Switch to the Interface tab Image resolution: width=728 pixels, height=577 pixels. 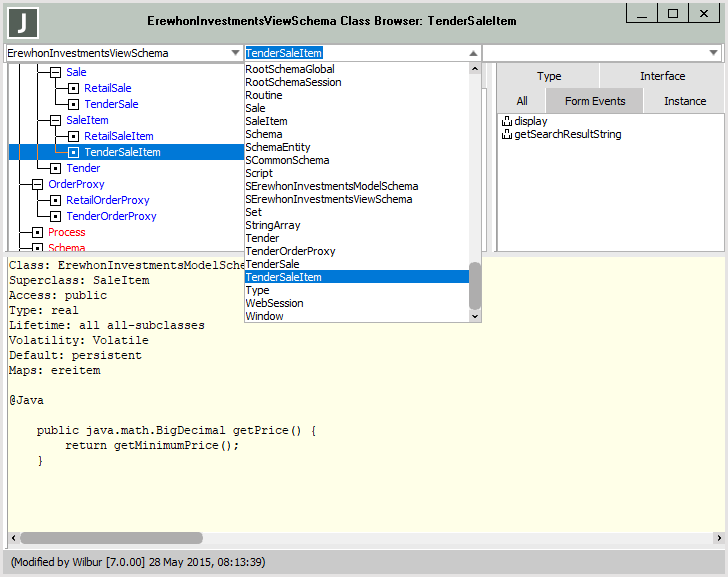(x=662, y=76)
